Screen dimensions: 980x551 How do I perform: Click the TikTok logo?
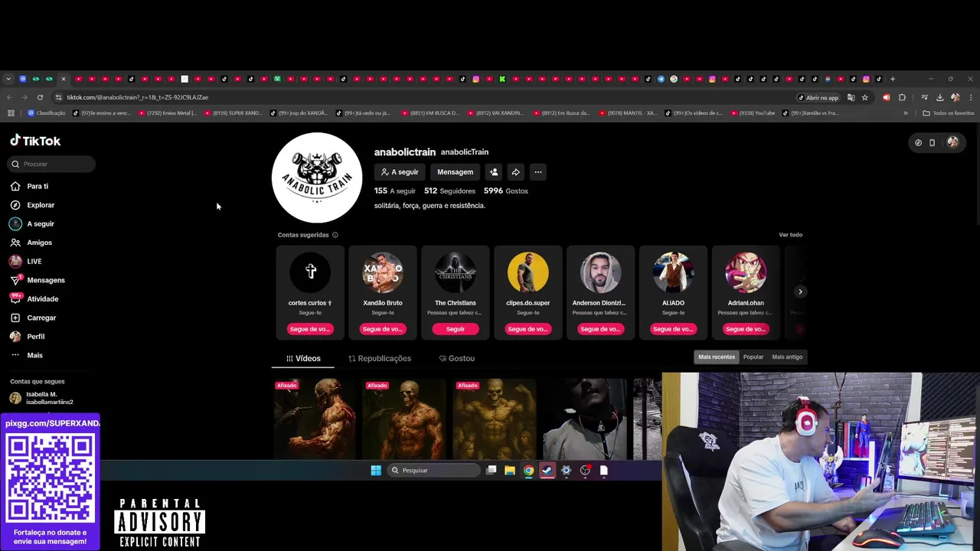[35, 141]
